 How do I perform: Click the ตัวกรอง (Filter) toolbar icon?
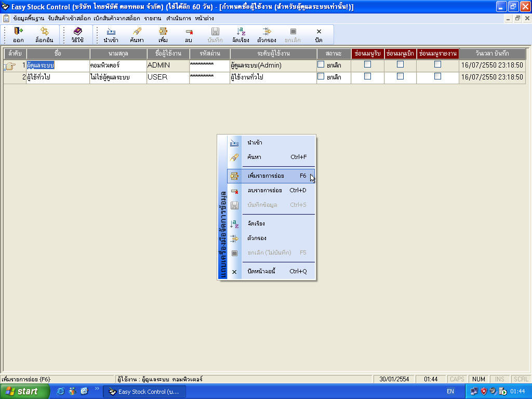click(267, 35)
